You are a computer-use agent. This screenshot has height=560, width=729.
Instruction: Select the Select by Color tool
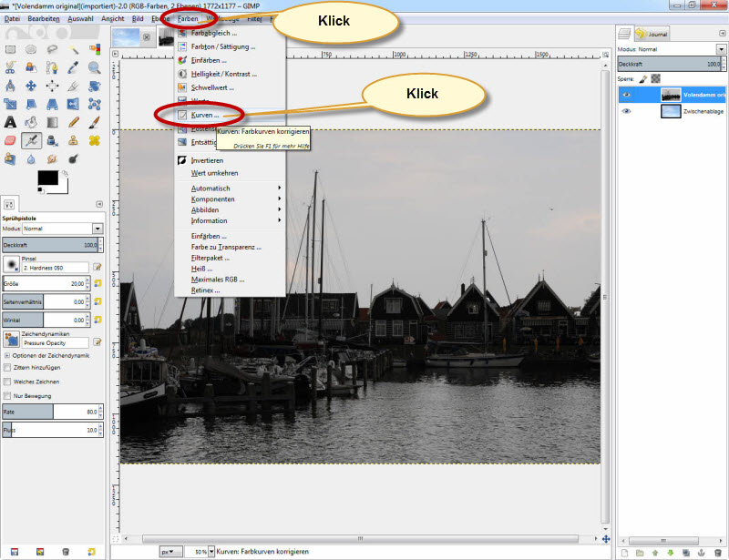tap(95, 49)
